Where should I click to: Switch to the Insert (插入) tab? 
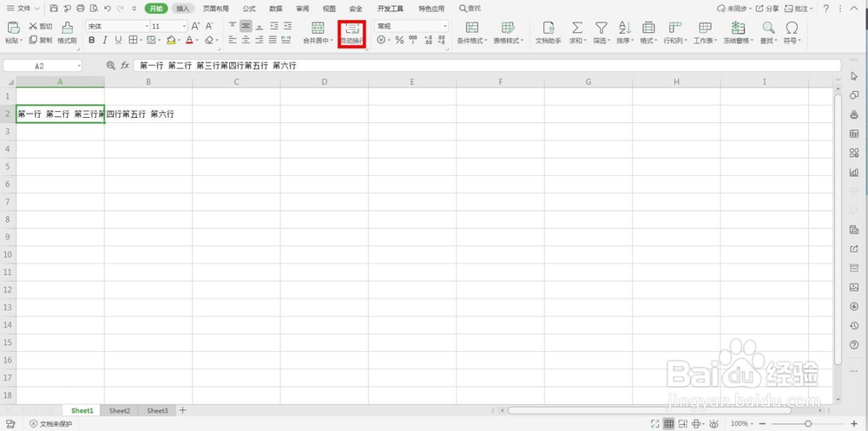tap(182, 9)
